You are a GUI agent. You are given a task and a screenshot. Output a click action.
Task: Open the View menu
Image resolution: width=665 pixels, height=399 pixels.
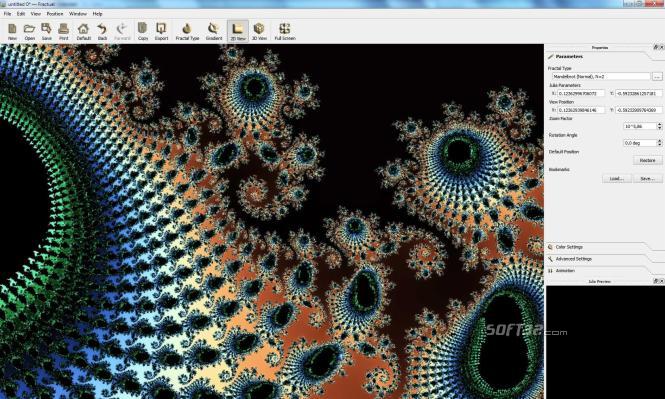coord(36,14)
